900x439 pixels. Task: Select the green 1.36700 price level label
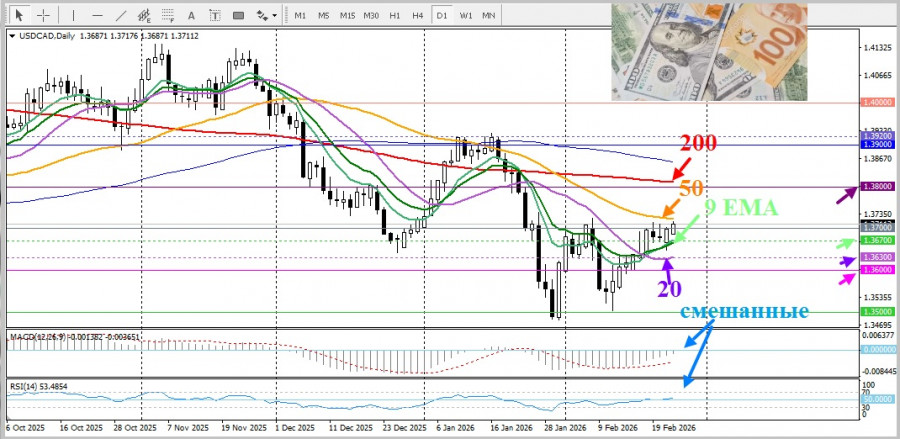pyautogui.click(x=878, y=240)
